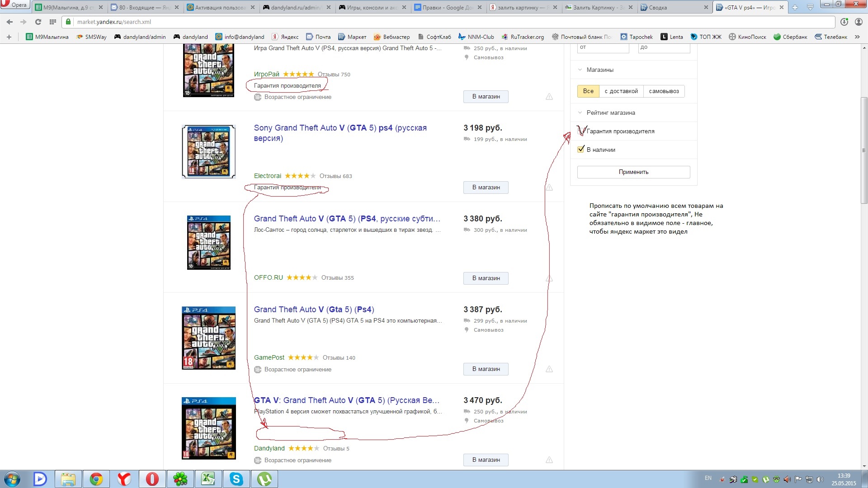The height and width of the screenshot is (488, 868).
Task: Report the GamePost offer via warning triangle
Action: 549,369
